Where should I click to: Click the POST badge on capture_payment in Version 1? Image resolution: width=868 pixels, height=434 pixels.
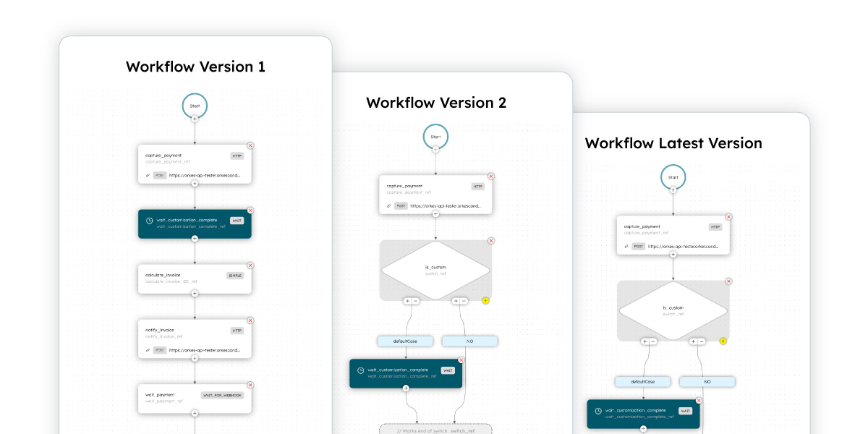(x=161, y=174)
